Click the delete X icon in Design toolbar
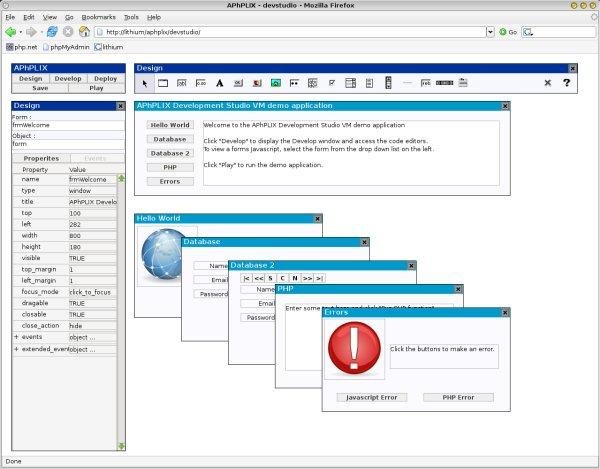This screenshot has width=600, height=469. (x=548, y=83)
